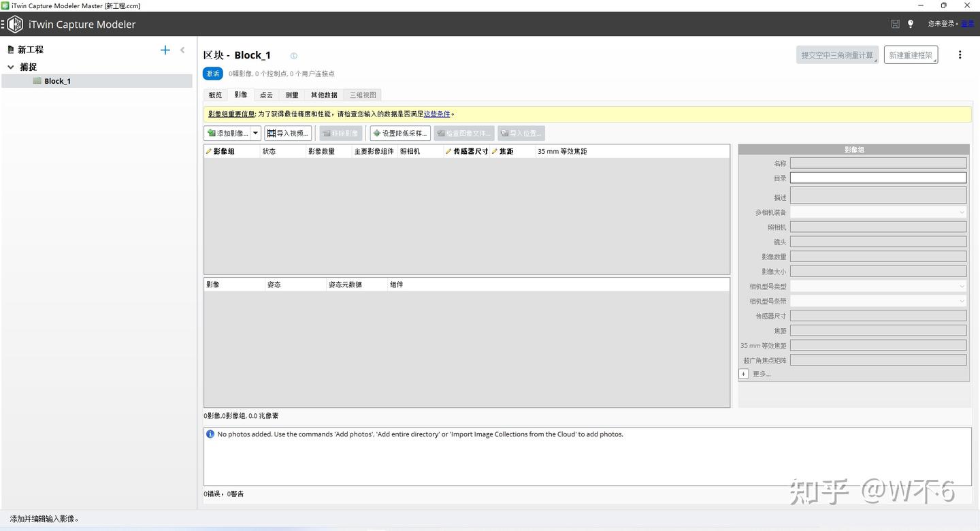Click the info icon next to Block_1 heading
Viewport: 980px width, 531px height.
point(293,55)
